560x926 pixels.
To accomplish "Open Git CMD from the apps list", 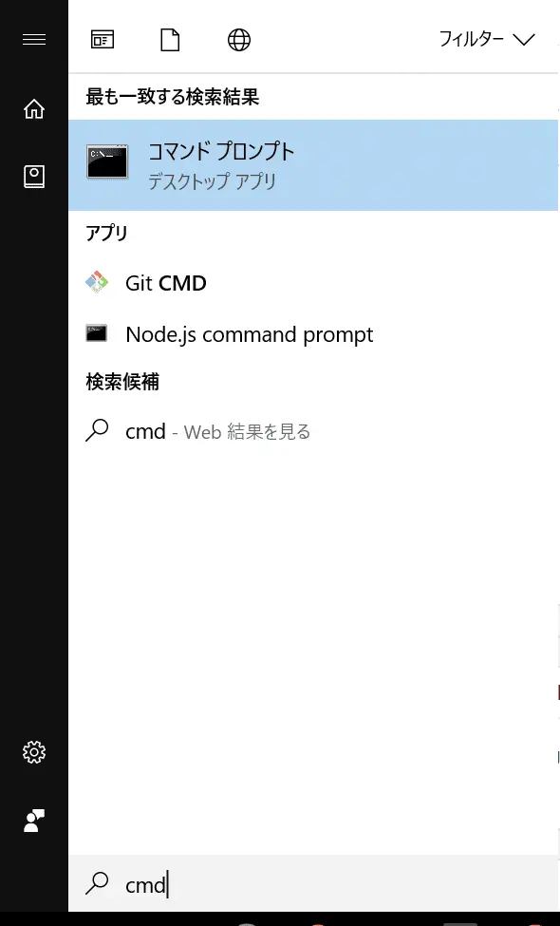I will [x=313, y=283].
